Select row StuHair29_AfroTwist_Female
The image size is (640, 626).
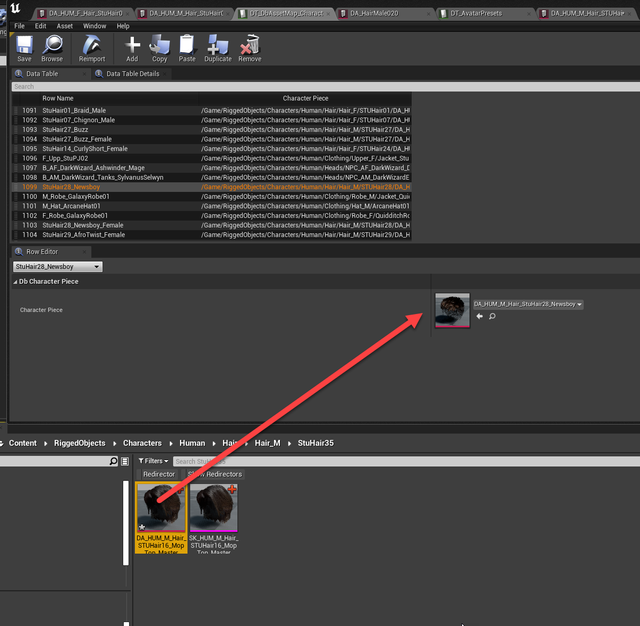pyautogui.click(x=211, y=235)
